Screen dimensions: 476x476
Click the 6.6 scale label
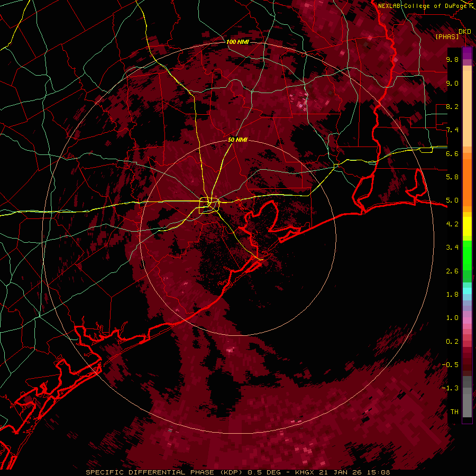click(452, 153)
